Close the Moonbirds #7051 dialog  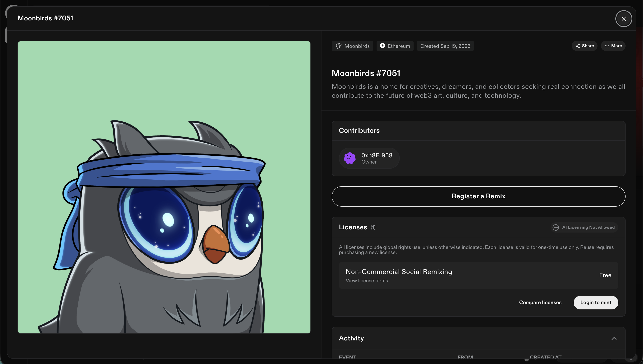(623, 19)
